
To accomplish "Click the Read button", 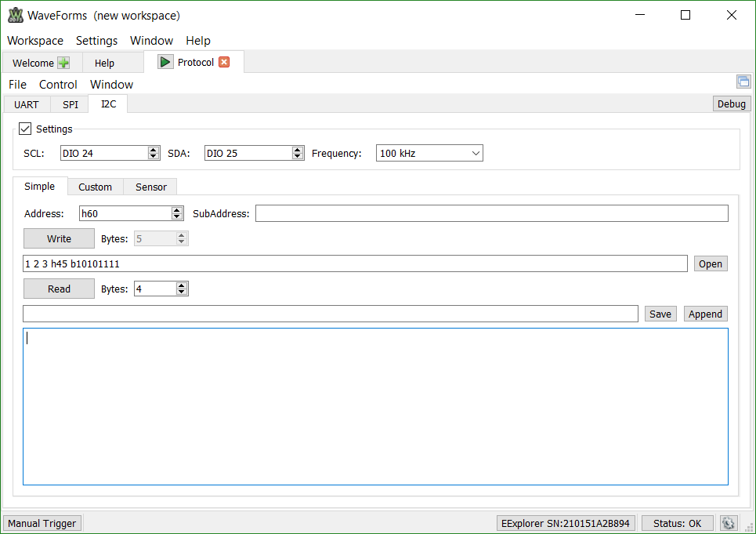I will point(59,289).
